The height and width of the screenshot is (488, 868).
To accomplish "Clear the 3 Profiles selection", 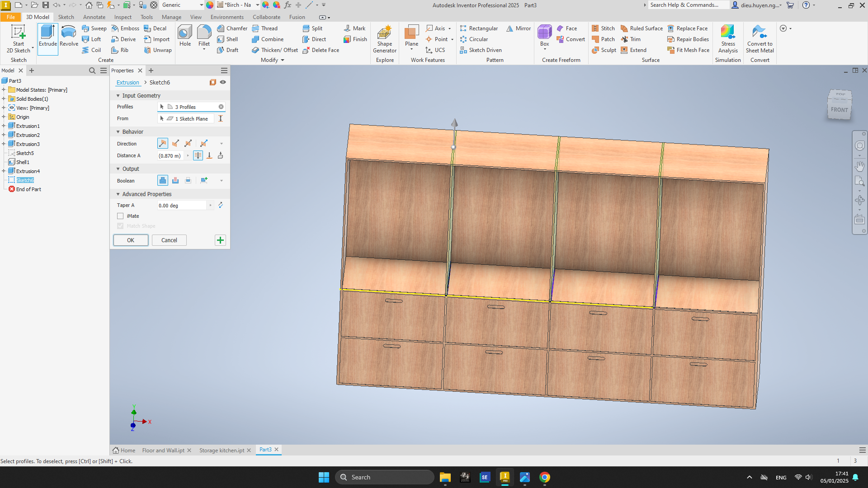I will point(221,107).
